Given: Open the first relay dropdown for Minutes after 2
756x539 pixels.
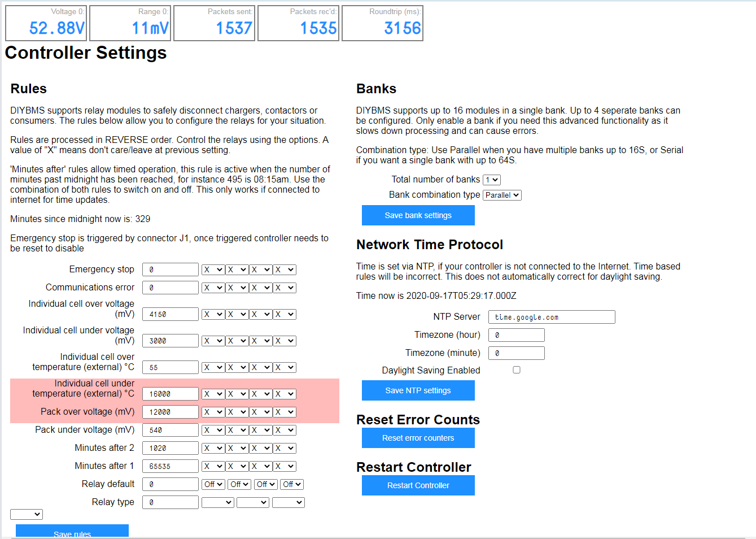Looking at the screenshot, I should (x=213, y=449).
